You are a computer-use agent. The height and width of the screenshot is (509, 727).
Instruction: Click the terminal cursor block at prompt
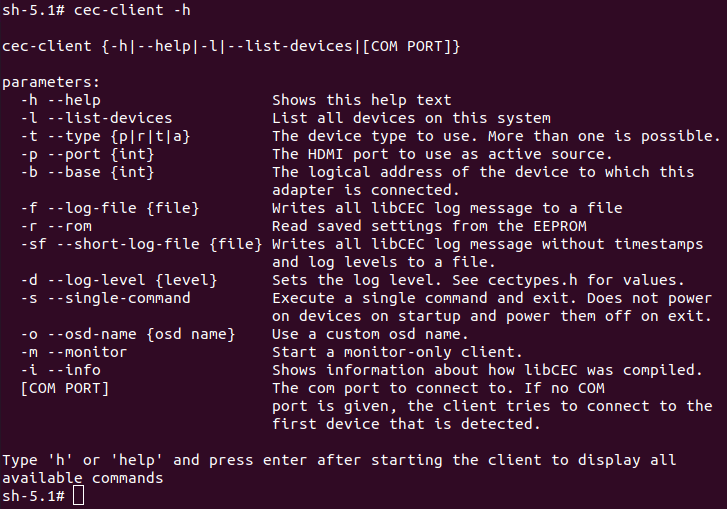pos(79,495)
